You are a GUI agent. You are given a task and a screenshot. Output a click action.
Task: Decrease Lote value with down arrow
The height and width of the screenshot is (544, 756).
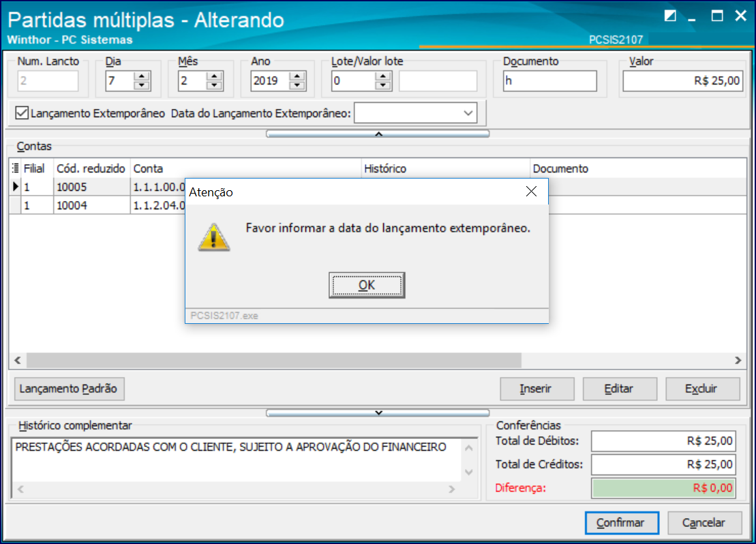coord(383,85)
